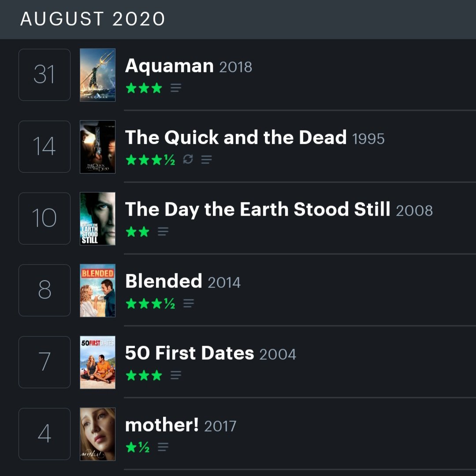476x476 pixels.
Task: Open the review icon for mother!
Action: click(x=163, y=447)
